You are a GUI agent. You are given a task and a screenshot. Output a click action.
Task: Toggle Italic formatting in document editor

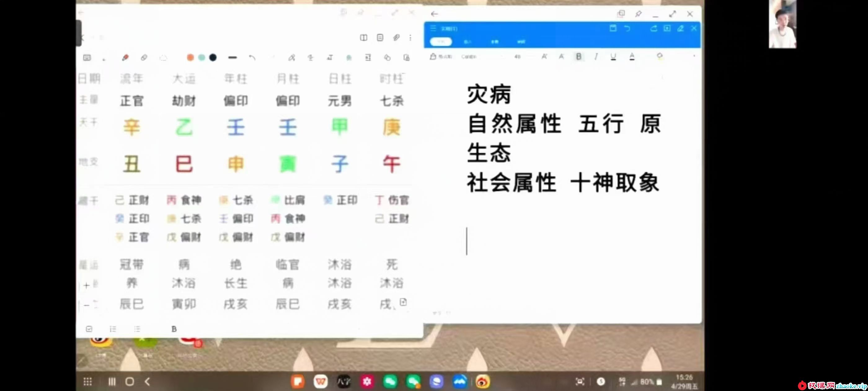pyautogui.click(x=596, y=57)
